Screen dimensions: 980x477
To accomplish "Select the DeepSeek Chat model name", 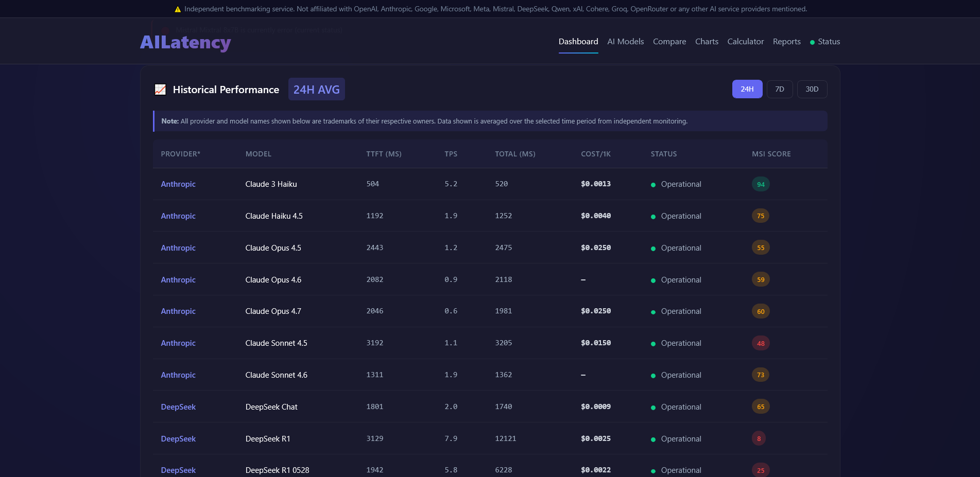I will pyautogui.click(x=271, y=407).
